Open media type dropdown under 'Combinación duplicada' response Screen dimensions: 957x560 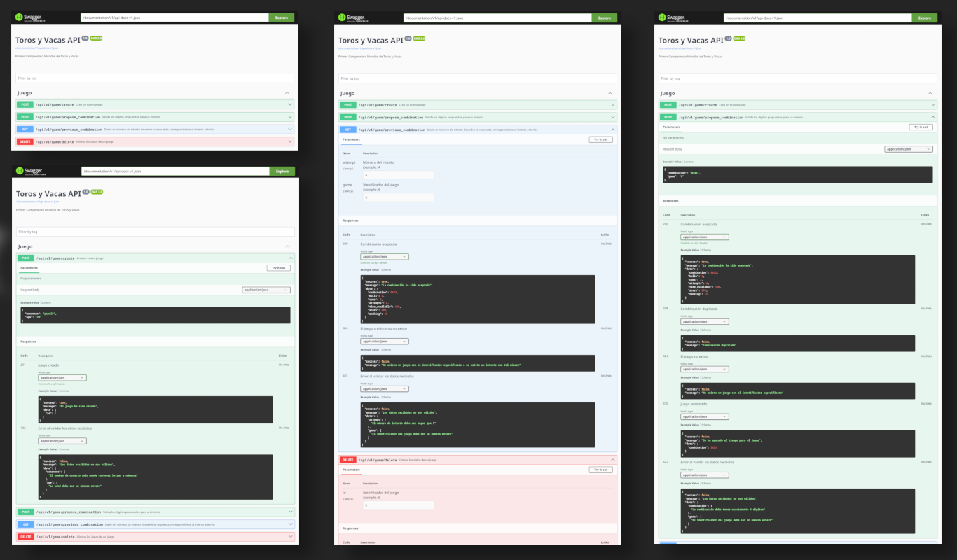(x=705, y=321)
